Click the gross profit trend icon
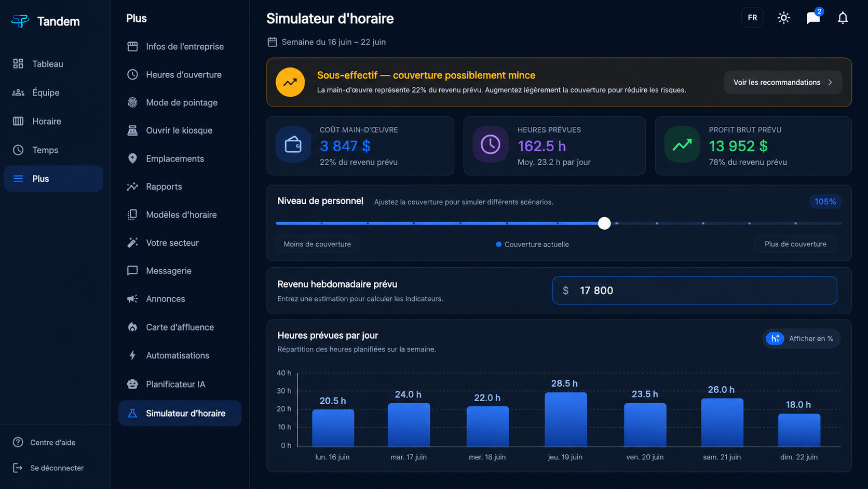Image resolution: width=868 pixels, height=489 pixels. click(682, 144)
